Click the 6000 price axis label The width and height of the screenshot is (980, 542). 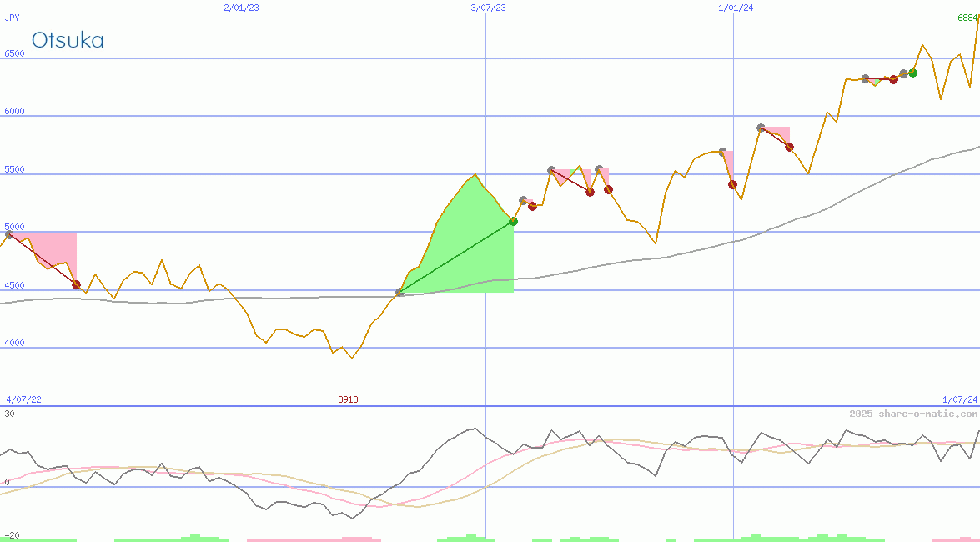tap(14, 111)
